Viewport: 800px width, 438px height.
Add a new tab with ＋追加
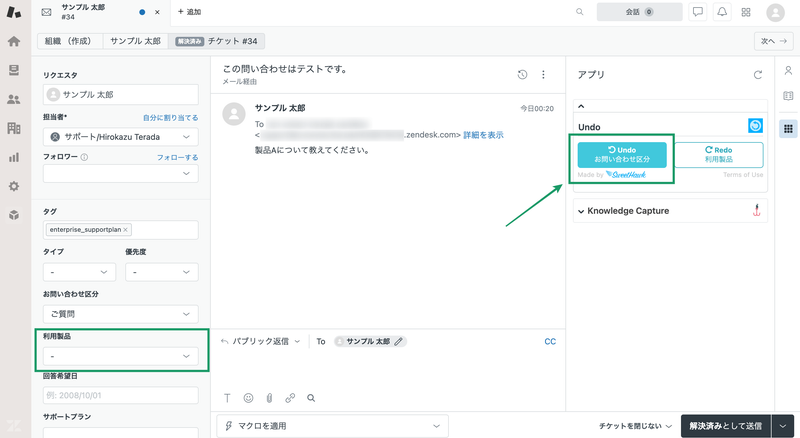point(189,12)
